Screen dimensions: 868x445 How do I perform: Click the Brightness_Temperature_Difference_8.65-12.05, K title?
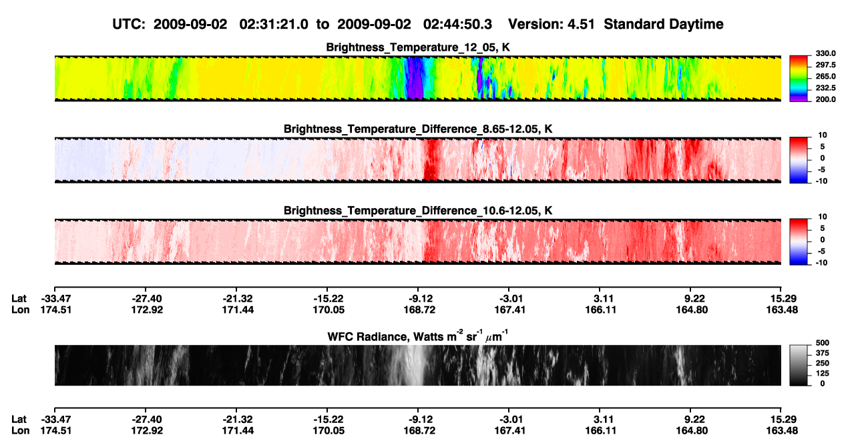(418, 129)
